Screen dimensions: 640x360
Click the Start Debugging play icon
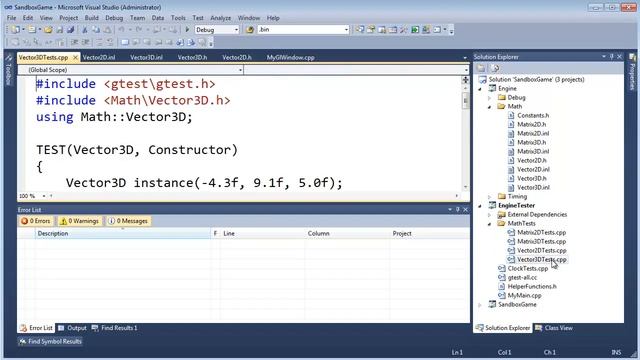tap(187, 30)
